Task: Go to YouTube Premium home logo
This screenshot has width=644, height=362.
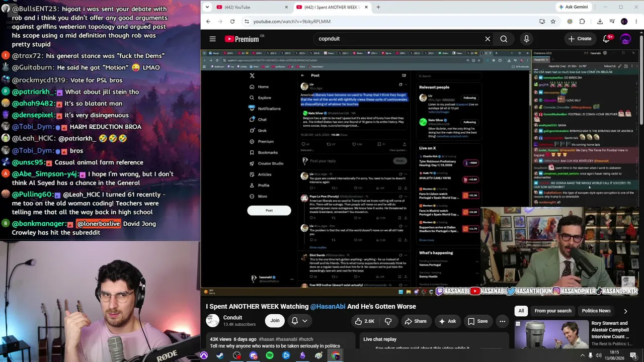Action: coord(243,39)
